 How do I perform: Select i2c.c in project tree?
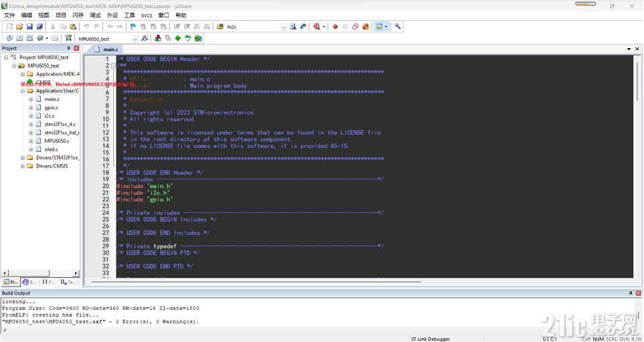[x=50, y=116]
